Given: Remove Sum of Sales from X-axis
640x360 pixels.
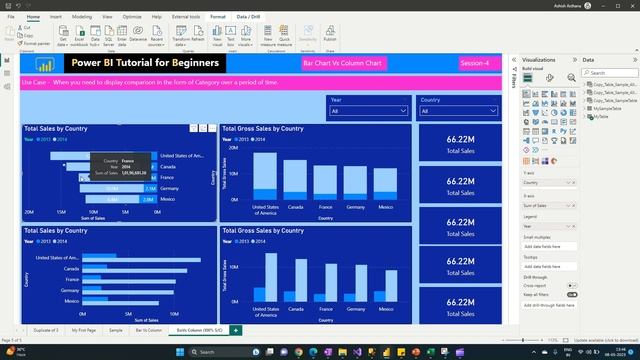Looking at the screenshot, I should 573,206.
